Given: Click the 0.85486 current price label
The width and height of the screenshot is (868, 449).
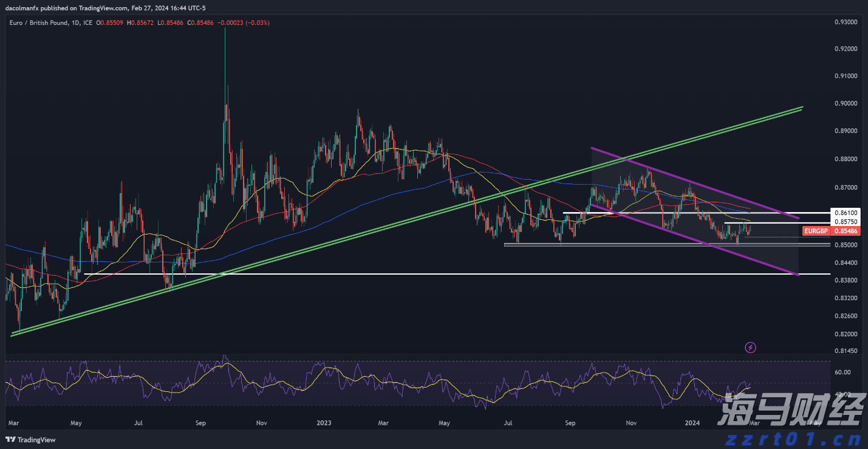Looking at the screenshot, I should (846, 231).
